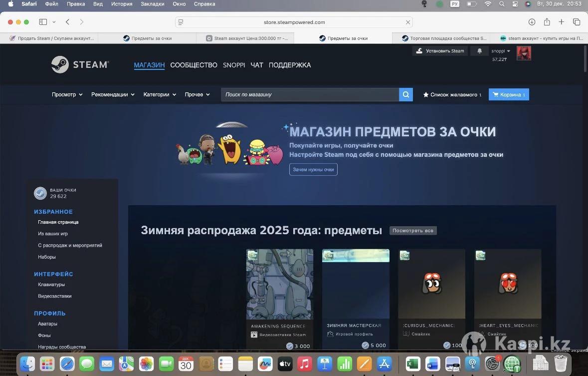Image resolution: width=588 pixels, height=376 pixels.
Task: Click the magnifier search button in Steam store
Action: pyautogui.click(x=406, y=94)
